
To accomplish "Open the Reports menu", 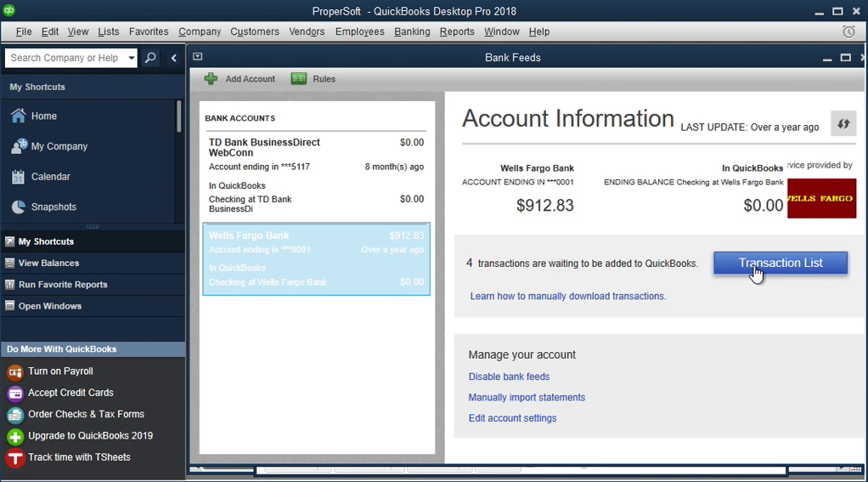I will click(457, 31).
